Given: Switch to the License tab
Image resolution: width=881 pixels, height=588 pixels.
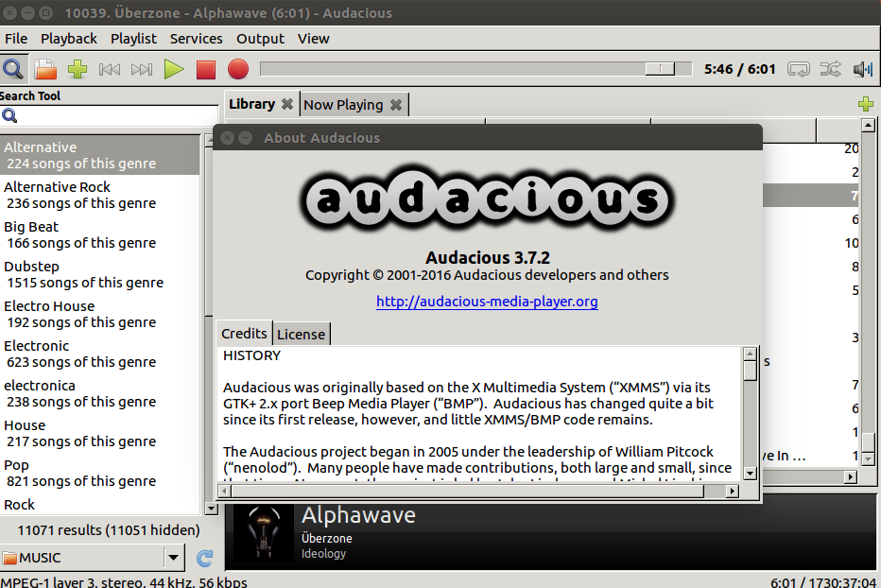Looking at the screenshot, I should pyautogui.click(x=302, y=335).
